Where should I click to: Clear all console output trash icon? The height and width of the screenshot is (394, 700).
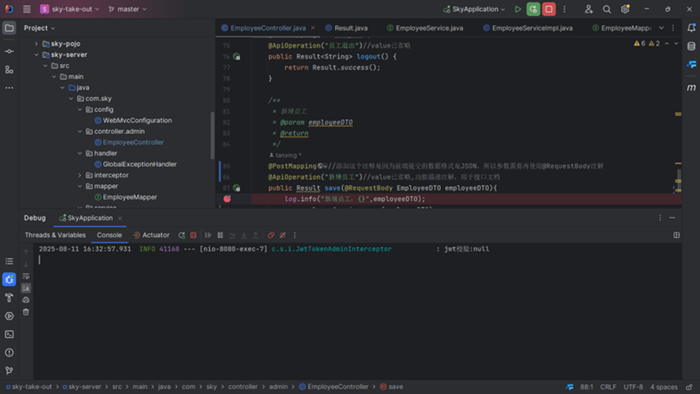(x=26, y=312)
